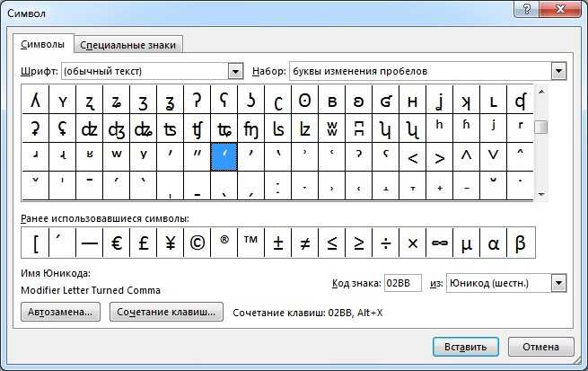Pick the alpha recent symbol
This screenshot has width=588, height=371.
[x=493, y=243]
